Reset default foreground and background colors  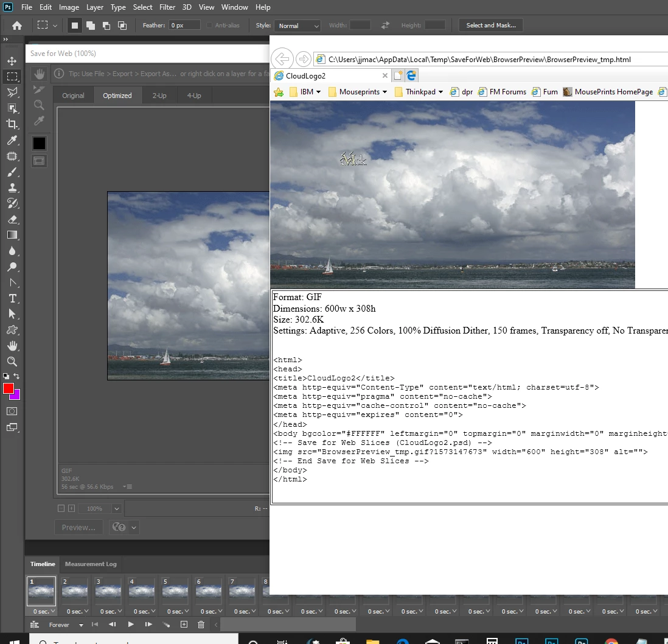6,376
